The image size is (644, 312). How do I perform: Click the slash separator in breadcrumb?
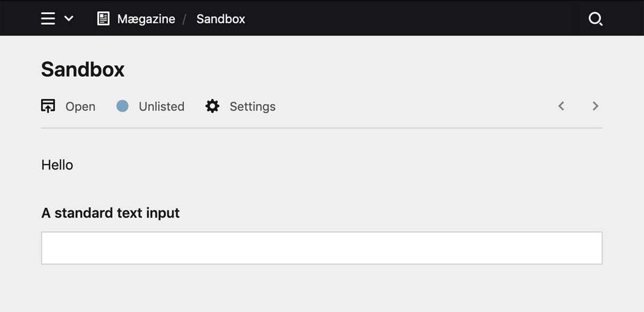(185, 19)
